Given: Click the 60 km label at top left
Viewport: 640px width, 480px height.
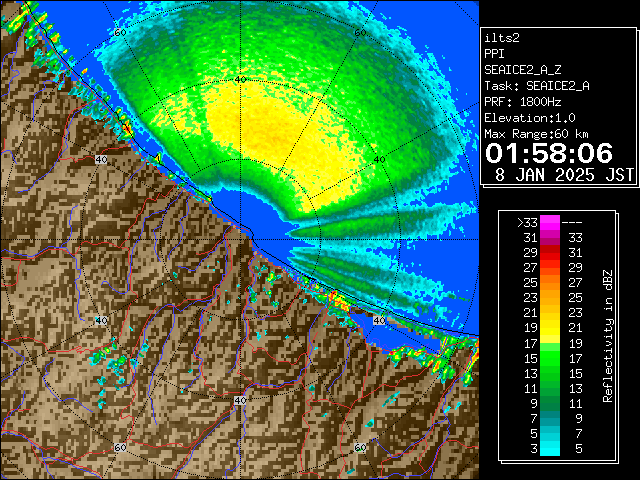Looking at the screenshot, I should coord(120,33).
